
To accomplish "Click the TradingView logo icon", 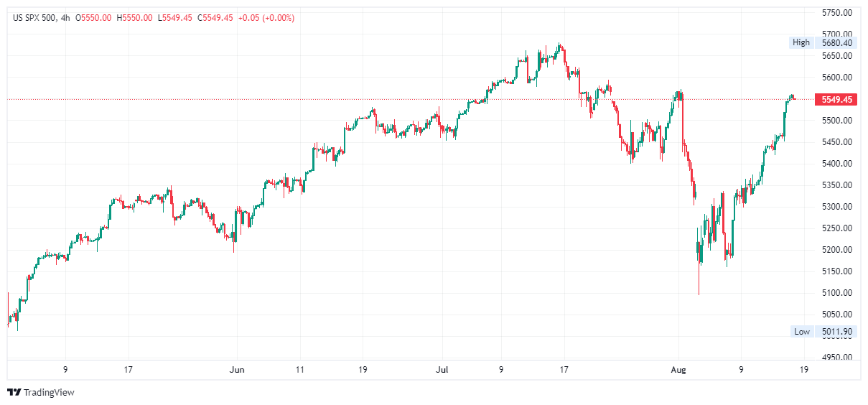I will point(14,392).
